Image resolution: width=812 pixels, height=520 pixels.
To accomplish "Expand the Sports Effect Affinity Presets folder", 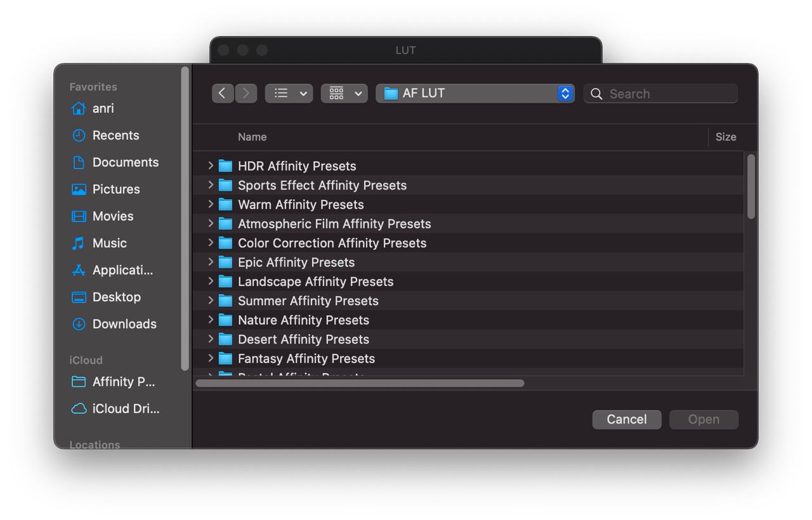I will tap(211, 185).
